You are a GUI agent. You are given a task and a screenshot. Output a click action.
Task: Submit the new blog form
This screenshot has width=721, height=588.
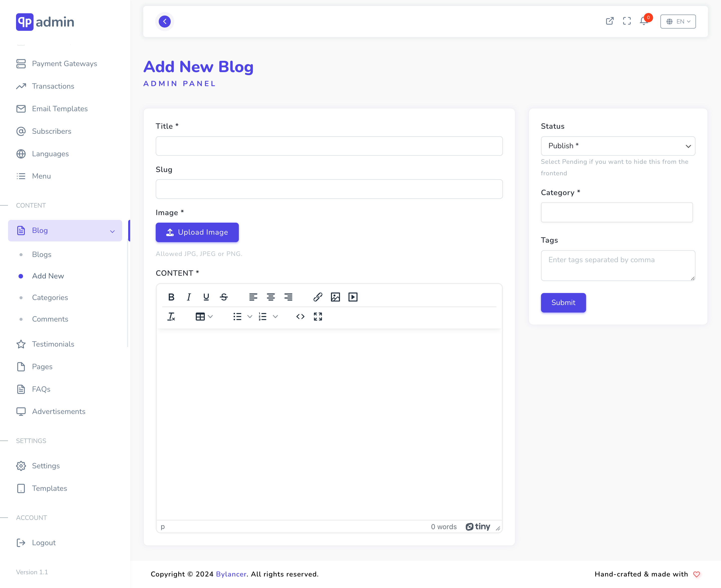[x=563, y=303]
